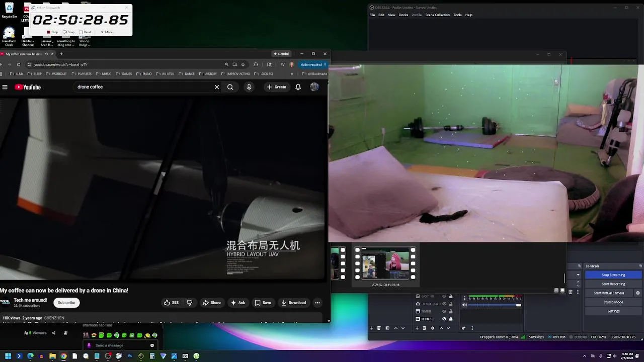The height and width of the screenshot is (362, 644).
Task: Move selected source up in OBS
Action: click(441, 328)
